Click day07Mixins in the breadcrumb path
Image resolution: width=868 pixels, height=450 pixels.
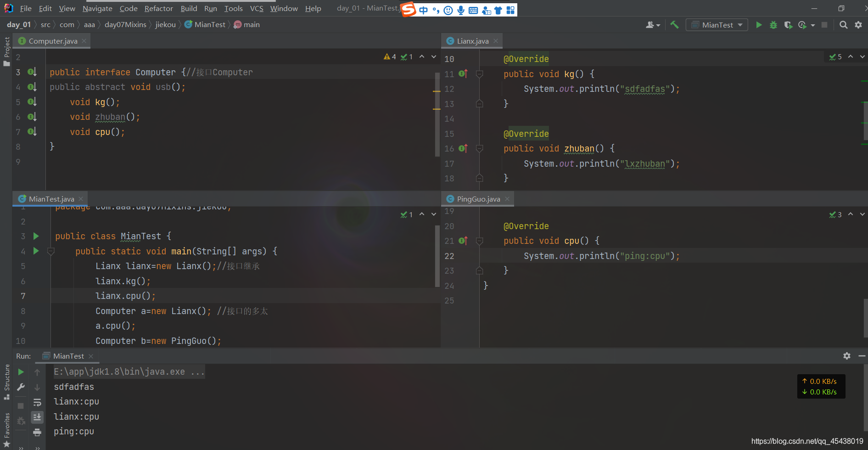pyautogui.click(x=125, y=25)
